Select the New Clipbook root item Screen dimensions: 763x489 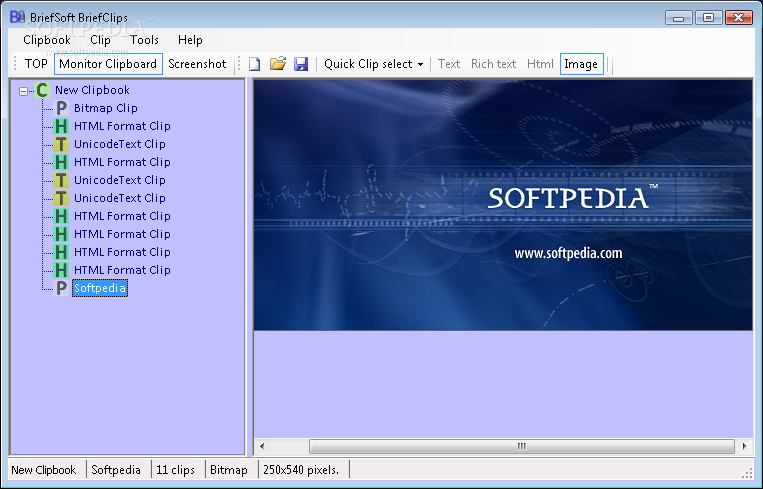click(x=92, y=90)
